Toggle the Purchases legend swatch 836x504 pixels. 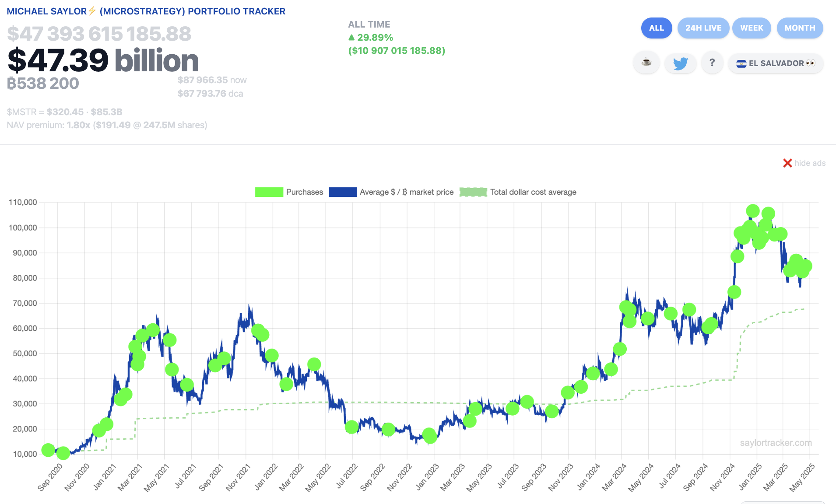click(x=269, y=192)
